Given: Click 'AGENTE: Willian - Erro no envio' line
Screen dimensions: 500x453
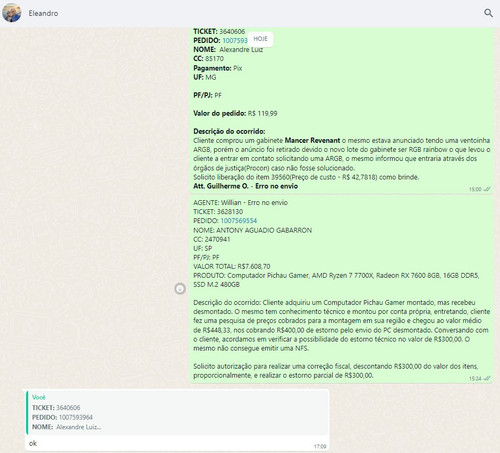Looking at the screenshot, I should [240, 203].
